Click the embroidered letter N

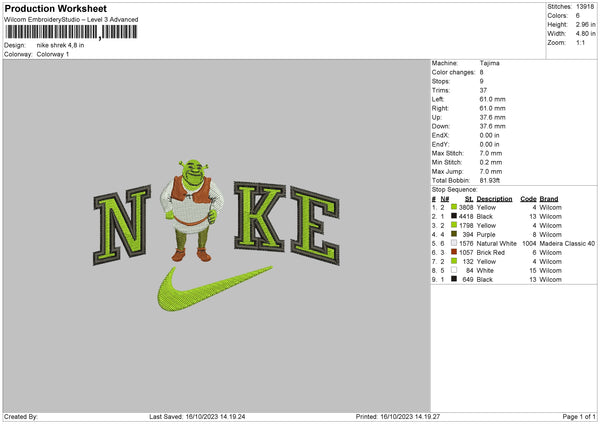pyautogui.click(x=122, y=225)
